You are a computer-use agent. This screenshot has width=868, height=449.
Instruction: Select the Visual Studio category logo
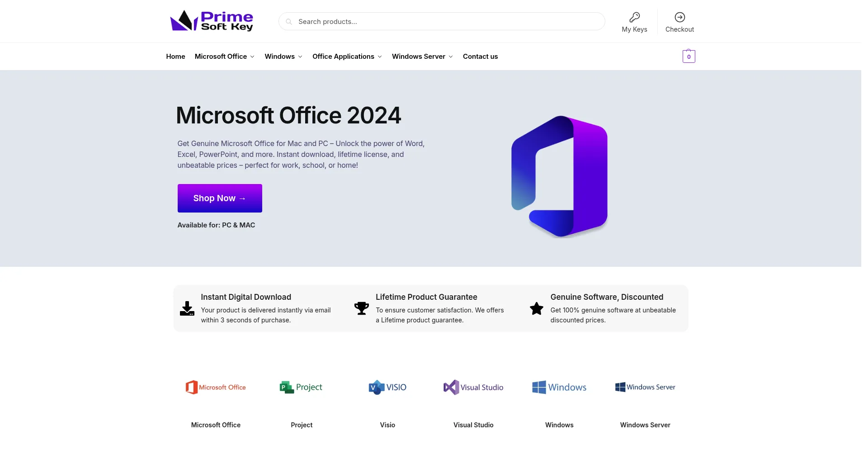coord(473,388)
